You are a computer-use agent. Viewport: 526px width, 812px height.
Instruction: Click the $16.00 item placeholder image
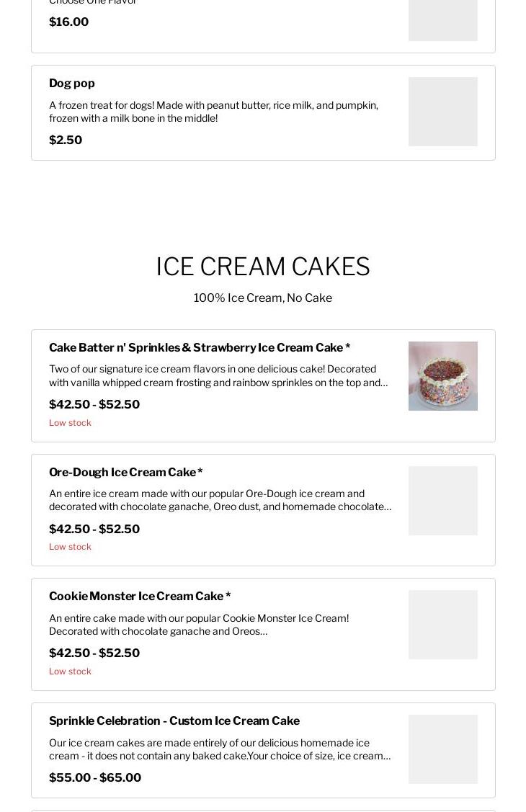[442, 20]
